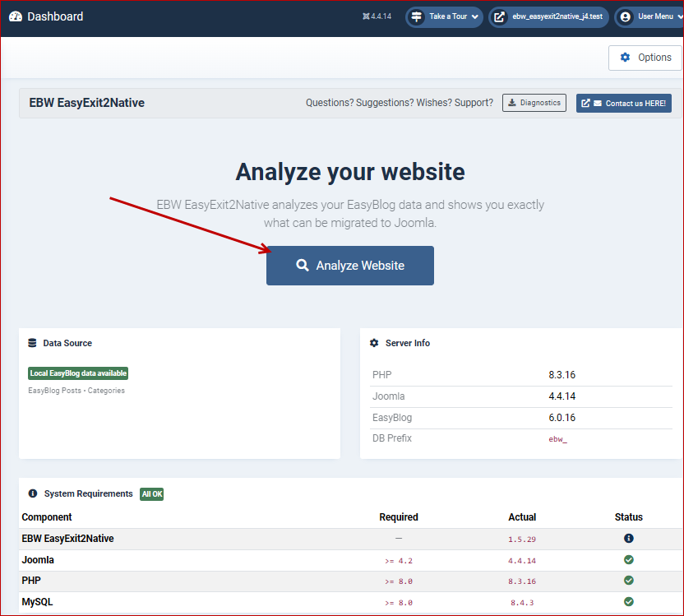Click the database icon beside Data Source
684x616 pixels.
click(32, 343)
